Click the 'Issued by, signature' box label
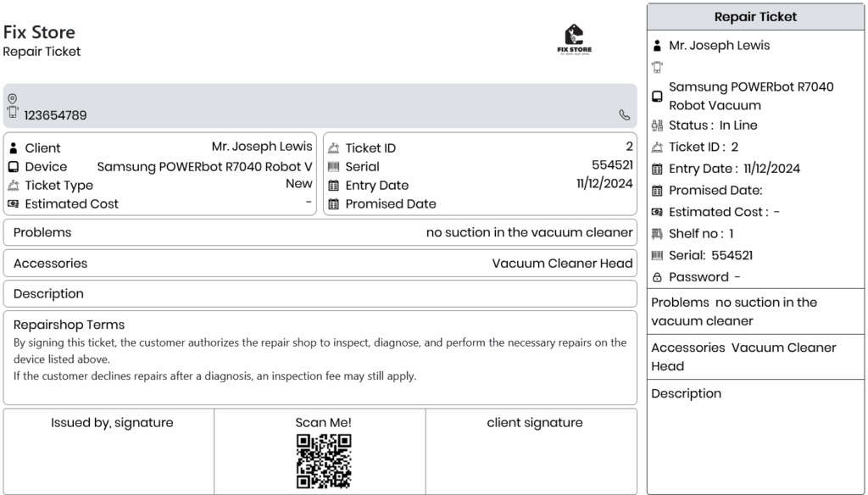Viewport: 868px width, 495px height. [112, 422]
